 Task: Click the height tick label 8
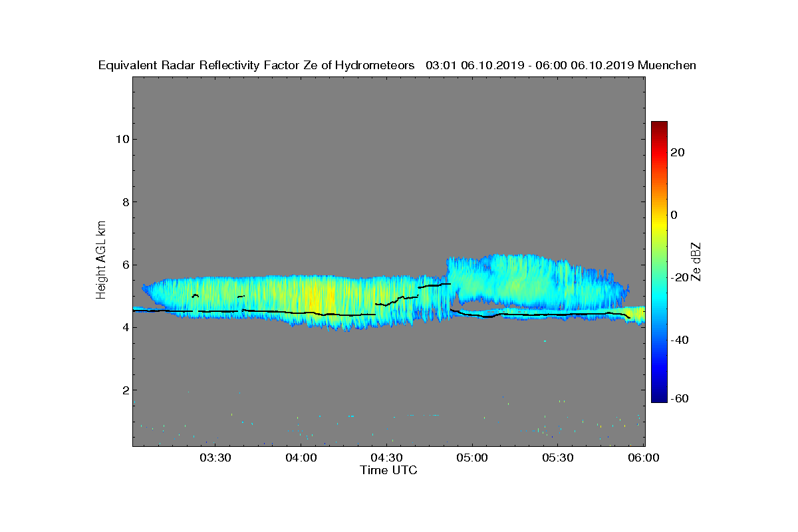124,202
